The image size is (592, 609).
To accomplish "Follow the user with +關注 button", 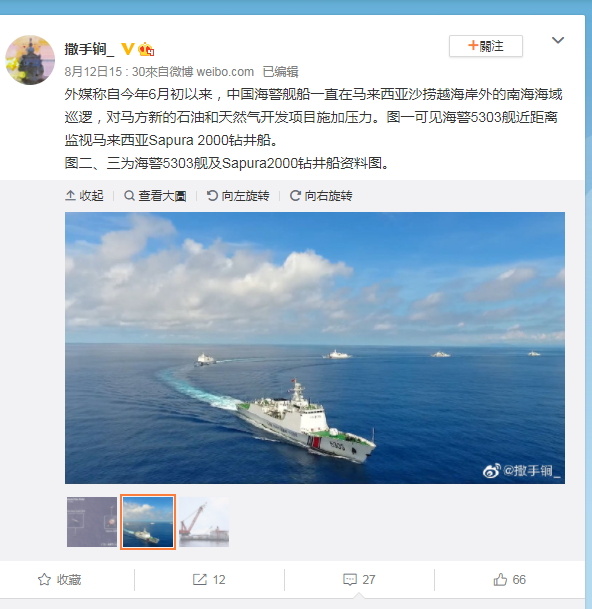I will pyautogui.click(x=486, y=46).
